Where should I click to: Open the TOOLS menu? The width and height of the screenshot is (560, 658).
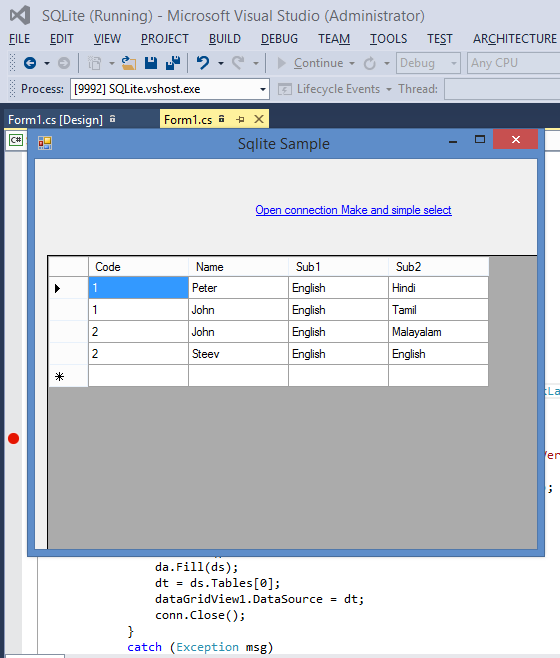pyautogui.click(x=388, y=39)
